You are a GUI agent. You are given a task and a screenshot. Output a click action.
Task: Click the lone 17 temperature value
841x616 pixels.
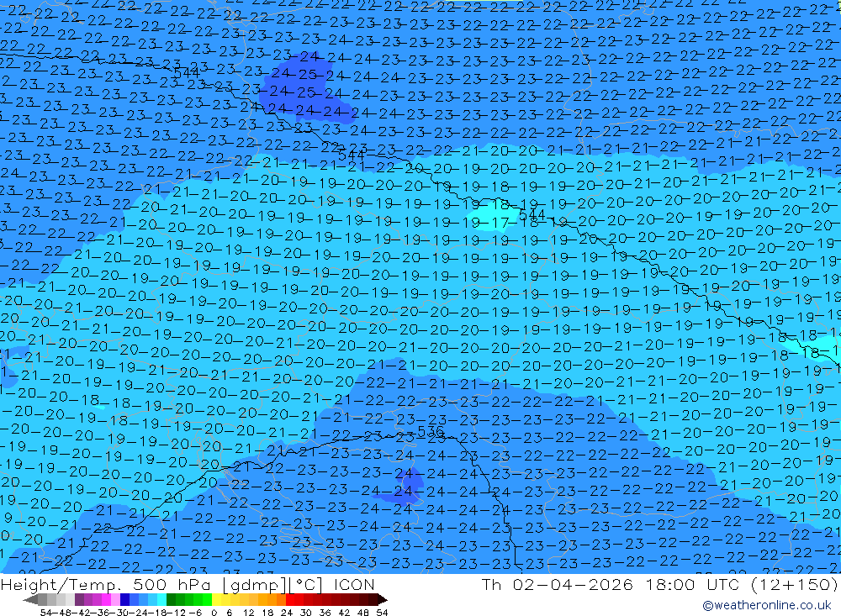500,222
